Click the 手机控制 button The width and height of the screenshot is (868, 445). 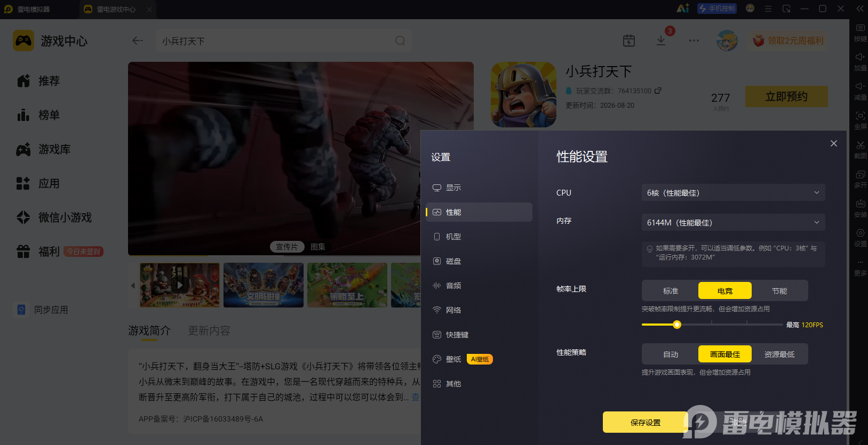717,9
